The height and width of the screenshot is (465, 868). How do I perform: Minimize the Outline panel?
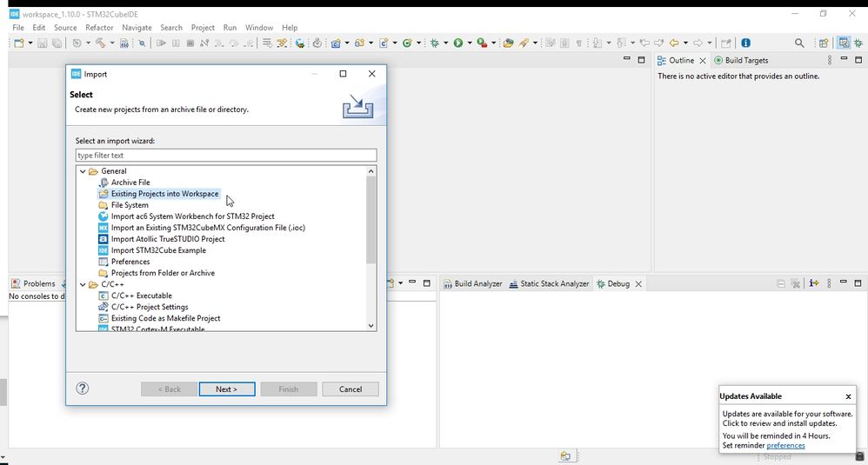[x=844, y=58]
